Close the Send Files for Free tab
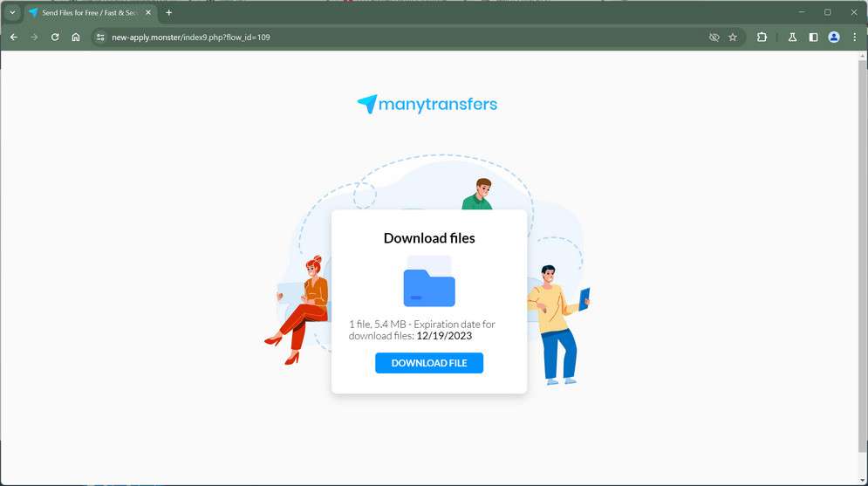Image resolution: width=868 pixels, height=486 pixels. click(148, 12)
